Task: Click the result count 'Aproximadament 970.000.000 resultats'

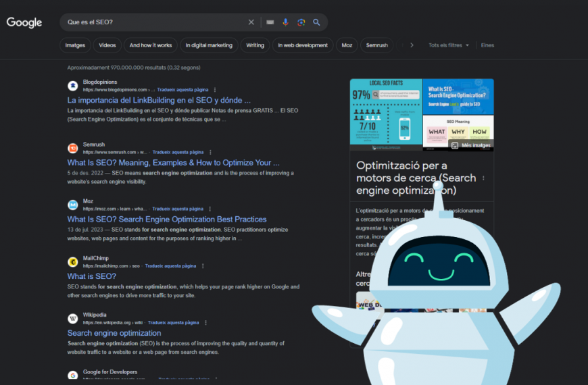Action: 134,68
